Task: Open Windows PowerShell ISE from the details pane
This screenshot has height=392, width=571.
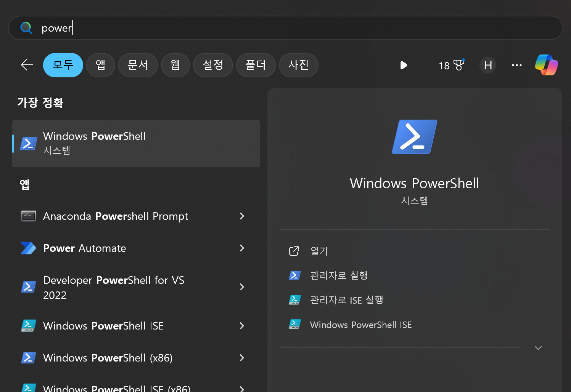Action: click(x=361, y=325)
